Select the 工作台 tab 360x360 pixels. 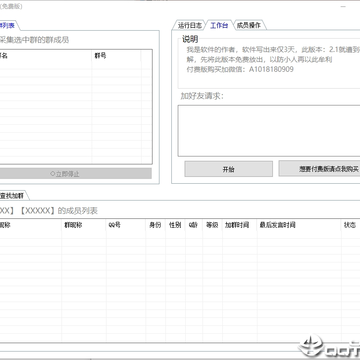(x=219, y=25)
